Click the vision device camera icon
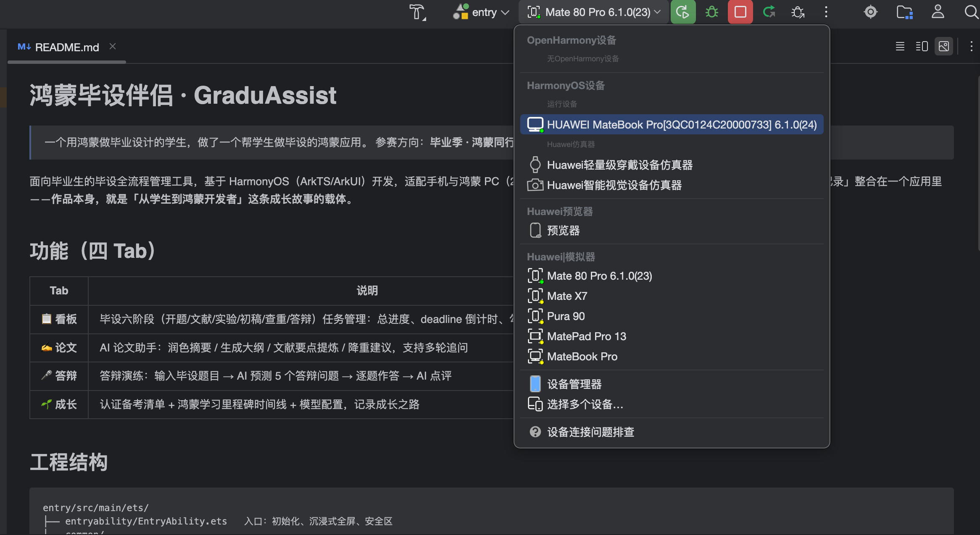This screenshot has height=535, width=980. [535, 185]
